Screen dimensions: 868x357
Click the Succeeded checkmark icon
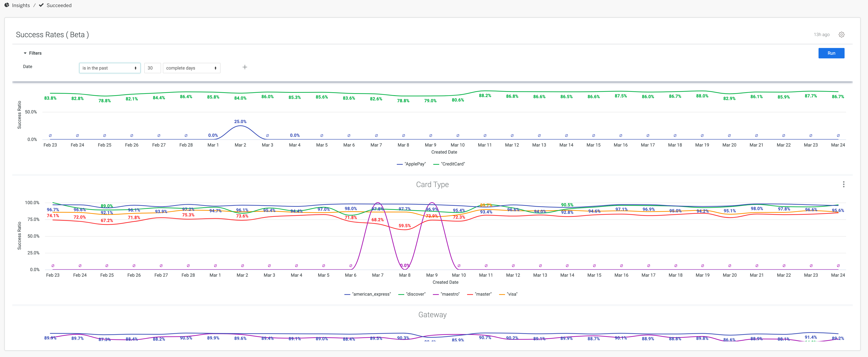coord(41,5)
